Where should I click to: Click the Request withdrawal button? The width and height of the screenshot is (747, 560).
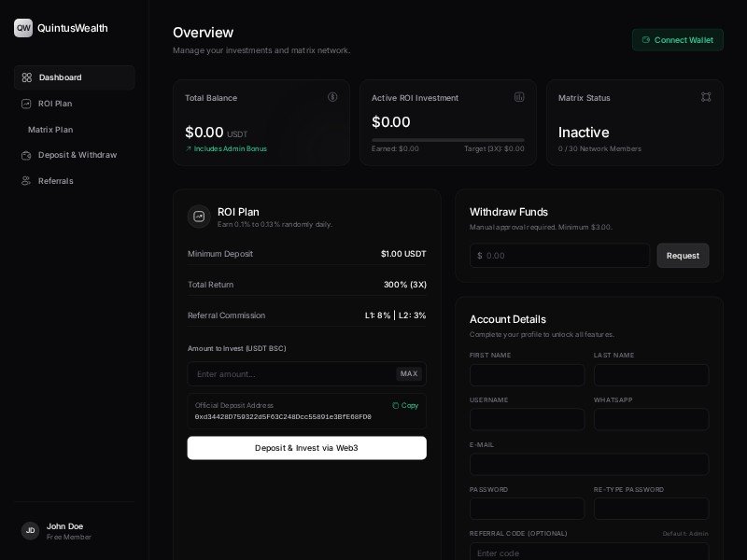(683, 256)
